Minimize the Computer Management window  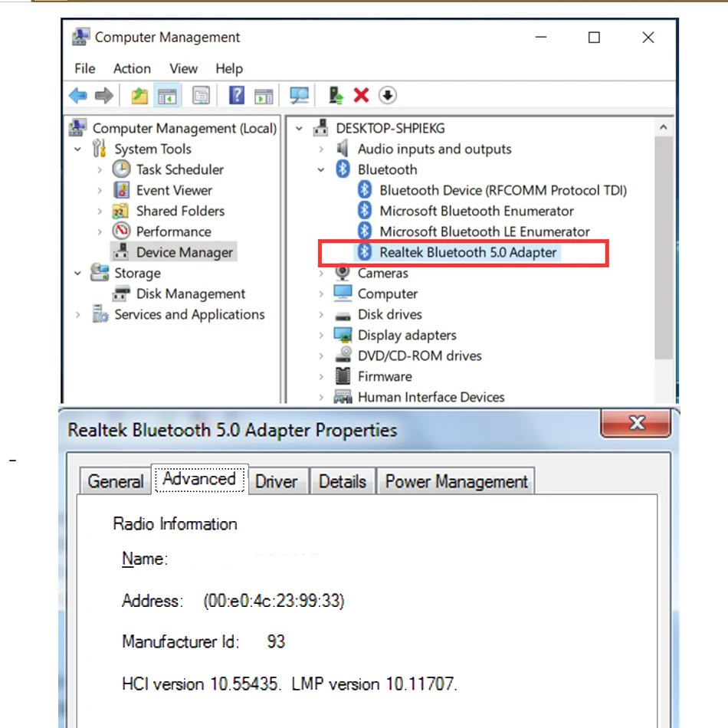541,37
